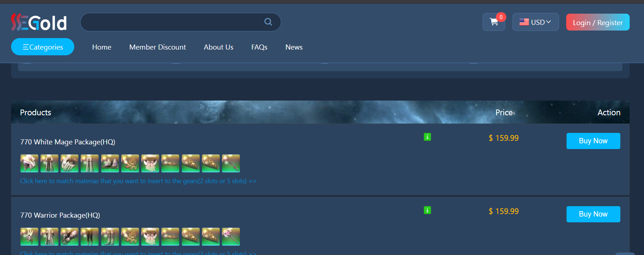Click the ribbon choker icon in Warrior package
The image size is (644, 255).
click(x=150, y=237)
